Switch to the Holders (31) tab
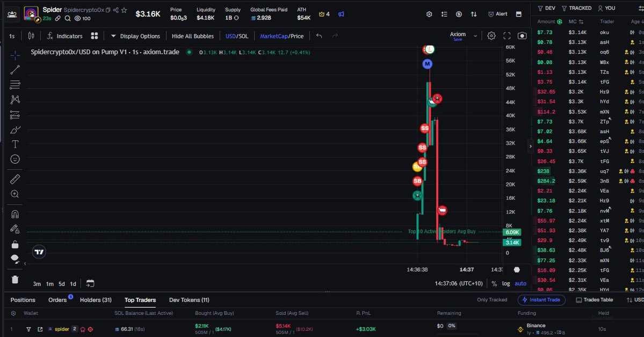 tap(96, 300)
